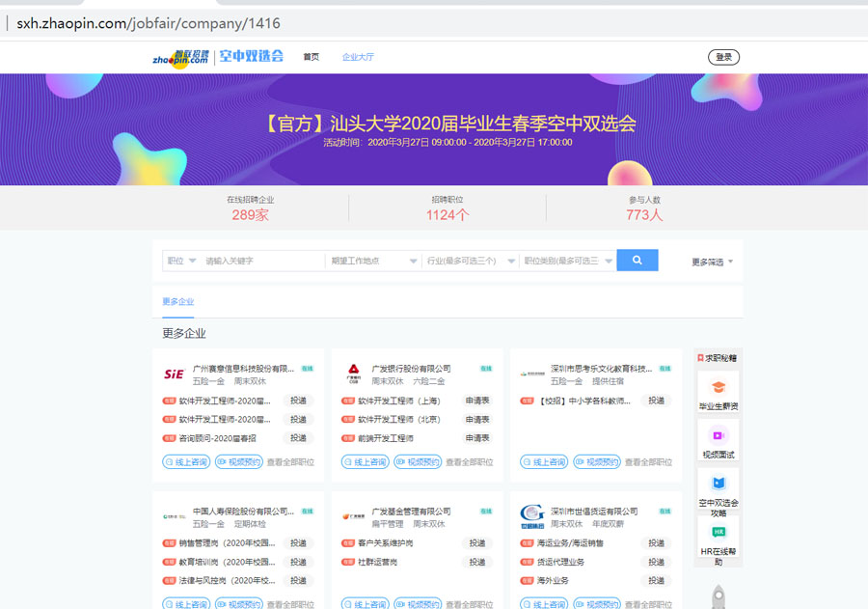
Task: Click the 请输入关键字 search field
Action: [261, 261]
